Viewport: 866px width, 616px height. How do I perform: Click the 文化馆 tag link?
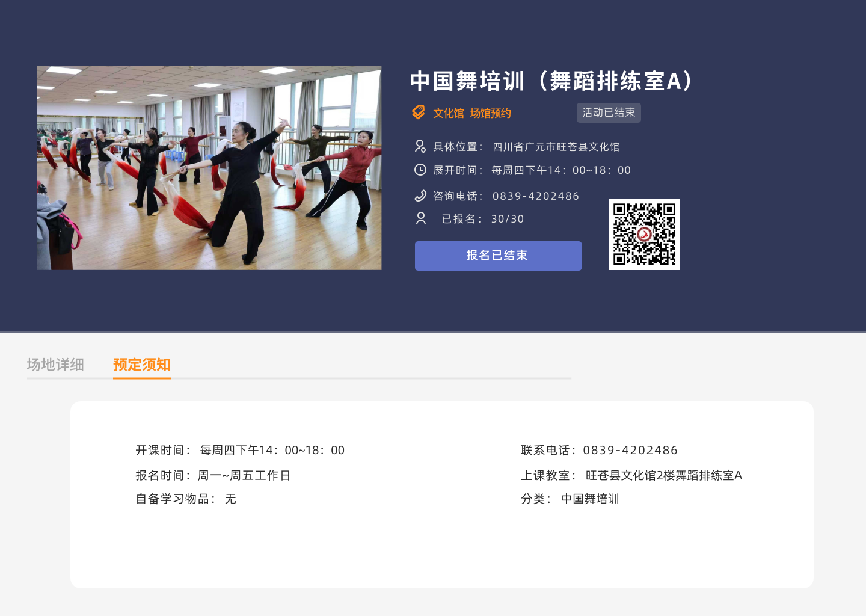click(x=449, y=113)
